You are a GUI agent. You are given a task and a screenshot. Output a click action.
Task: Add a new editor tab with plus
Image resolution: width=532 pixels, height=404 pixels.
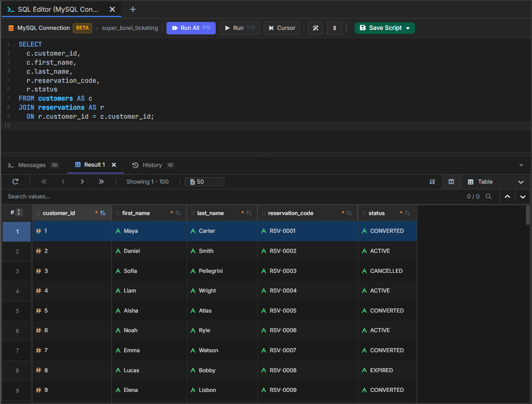point(133,9)
